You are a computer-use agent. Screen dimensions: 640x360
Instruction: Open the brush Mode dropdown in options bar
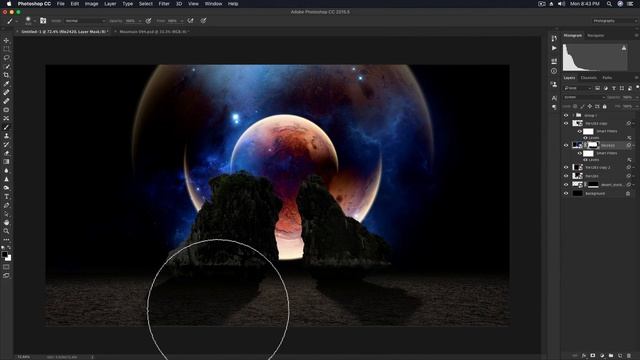tap(84, 20)
